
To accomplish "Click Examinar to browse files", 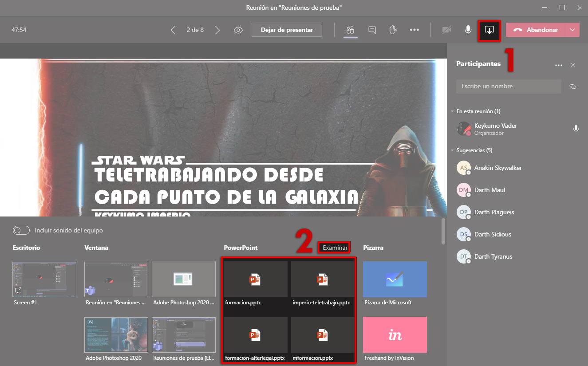I will click(x=335, y=248).
